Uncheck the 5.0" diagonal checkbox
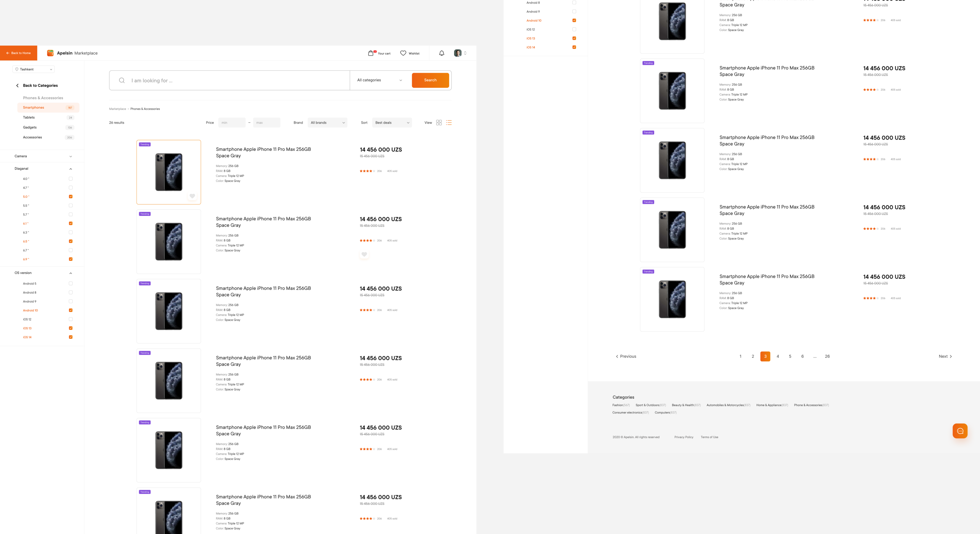Viewport: 980px width, 534px height. tap(71, 196)
